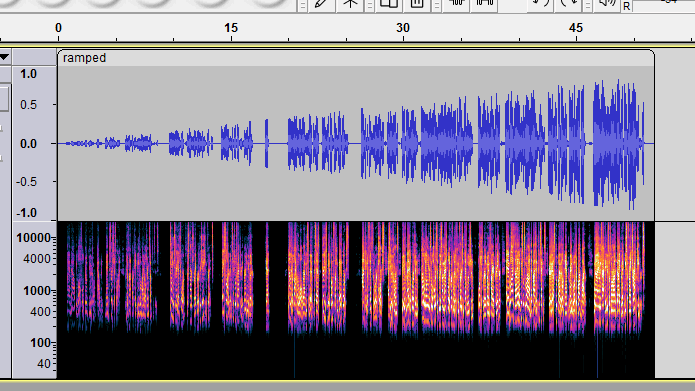Click the 4000 Hz frequency scale label
Viewport: 695px width, 391px height.
[37, 259]
